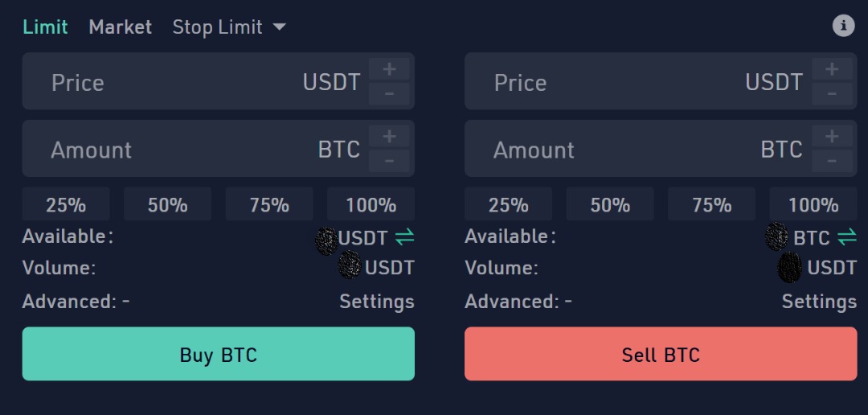Increase the buy Amount with plus

click(x=390, y=137)
